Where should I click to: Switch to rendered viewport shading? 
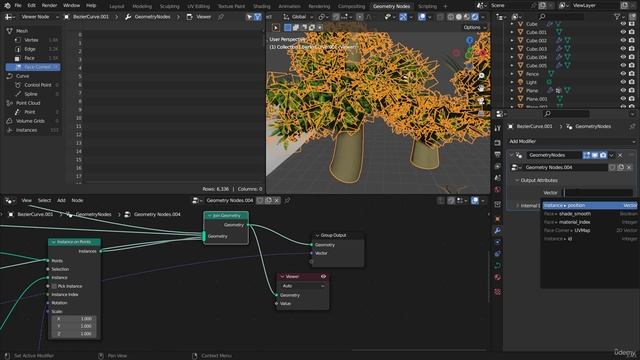click(475, 17)
